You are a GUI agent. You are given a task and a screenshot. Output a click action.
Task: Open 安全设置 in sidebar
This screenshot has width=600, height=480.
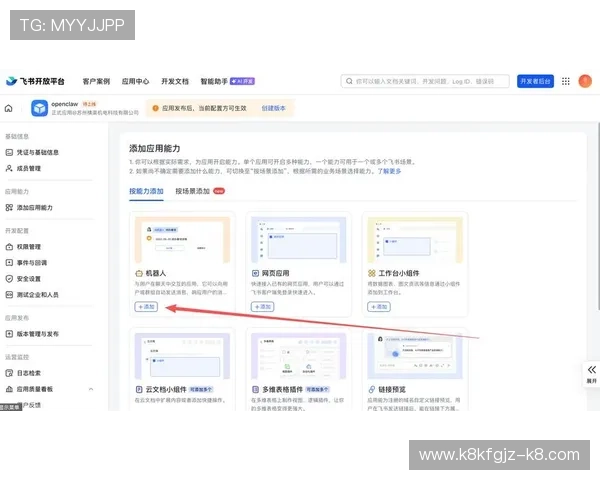tap(28, 279)
